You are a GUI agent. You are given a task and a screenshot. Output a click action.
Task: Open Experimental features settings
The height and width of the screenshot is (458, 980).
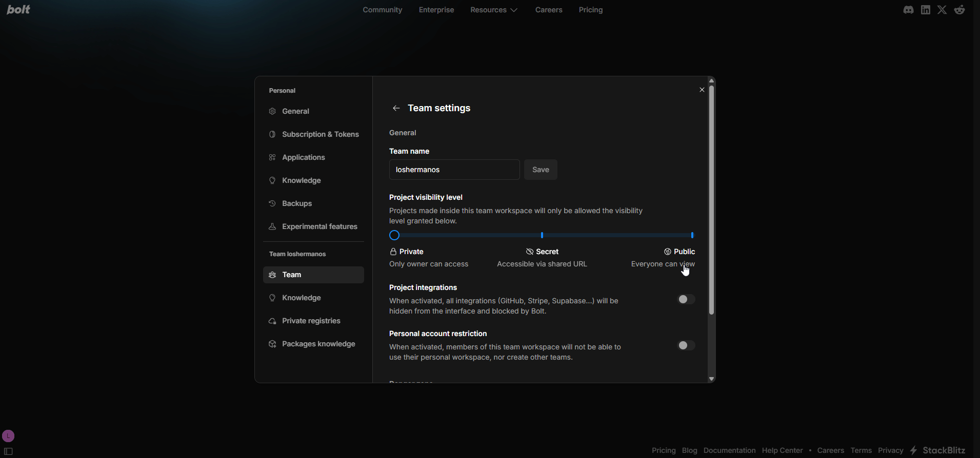(313, 226)
